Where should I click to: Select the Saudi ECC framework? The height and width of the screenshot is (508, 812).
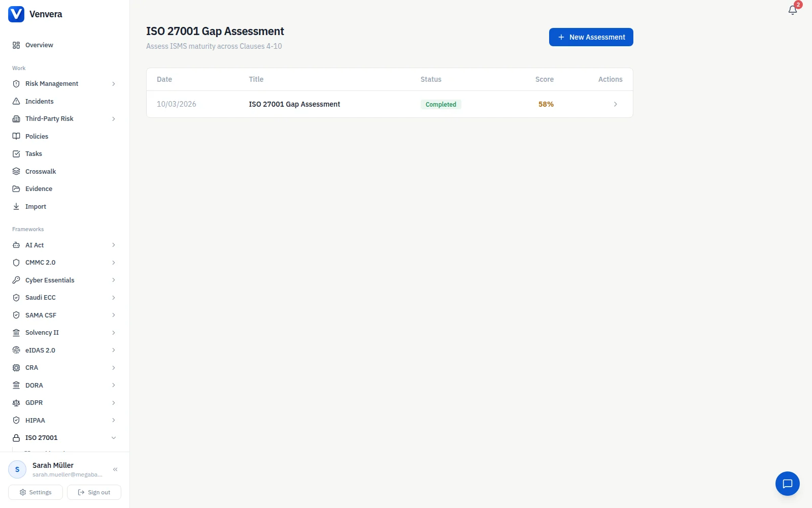click(64, 298)
